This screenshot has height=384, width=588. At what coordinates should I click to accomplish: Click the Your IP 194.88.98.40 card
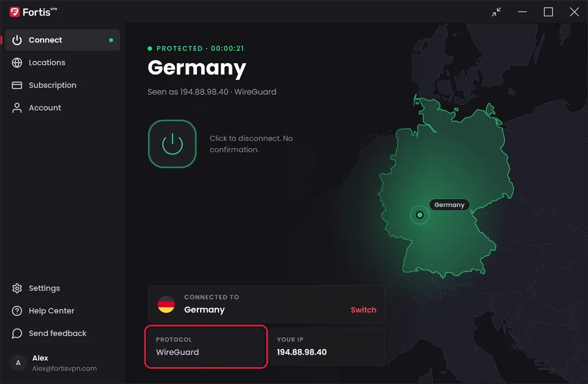pyautogui.click(x=327, y=347)
